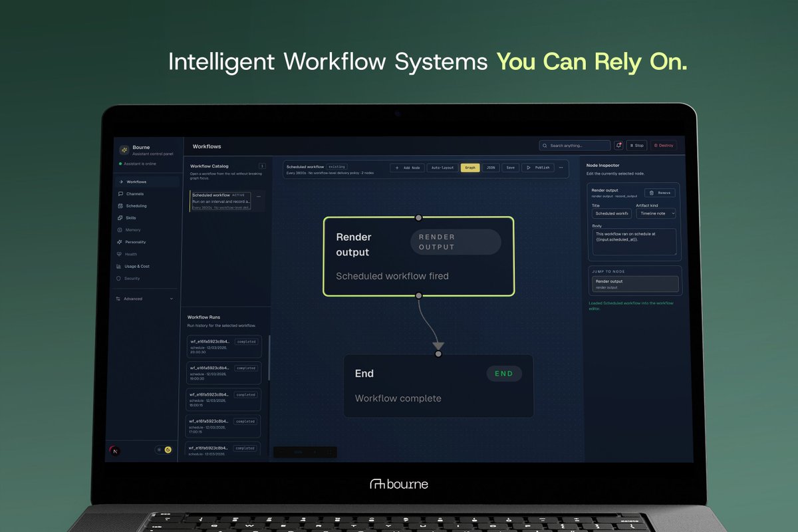Screen dimensions: 798x532
Task: Click the magnifier icon in search box
Action: [x=545, y=145]
